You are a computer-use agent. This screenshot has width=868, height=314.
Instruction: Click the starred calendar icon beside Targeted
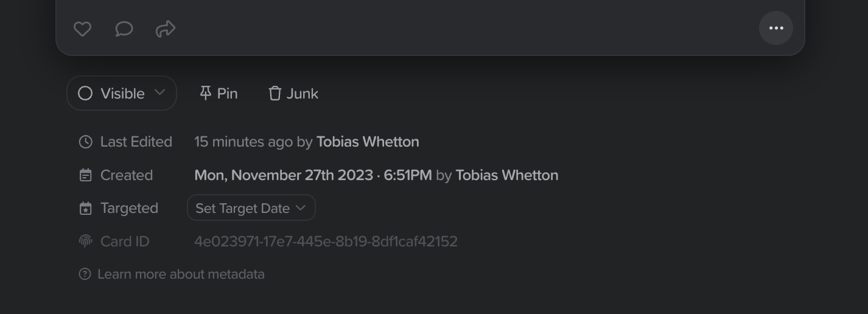point(86,208)
